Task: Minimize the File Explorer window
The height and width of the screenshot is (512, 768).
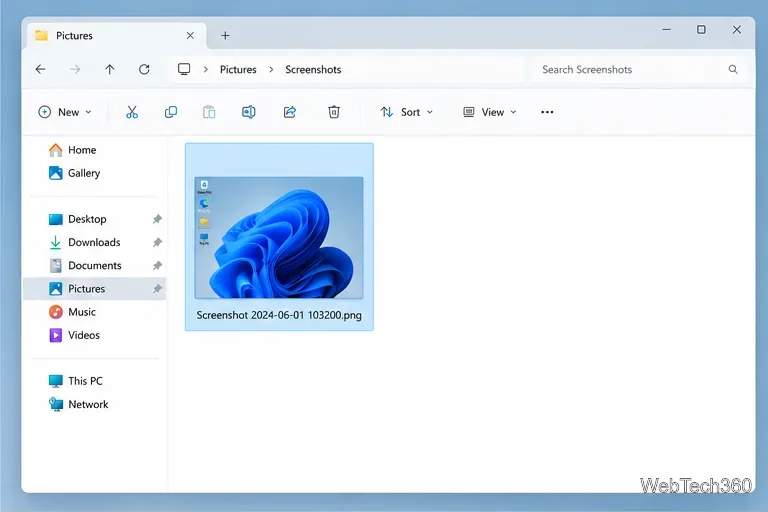Action: [666, 29]
